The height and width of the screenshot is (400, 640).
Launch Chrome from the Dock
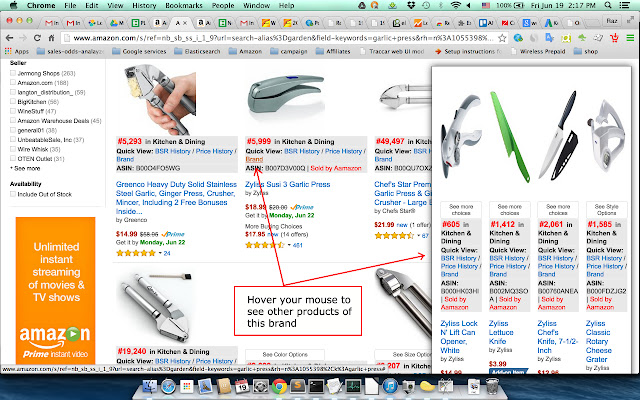click(x=280, y=386)
